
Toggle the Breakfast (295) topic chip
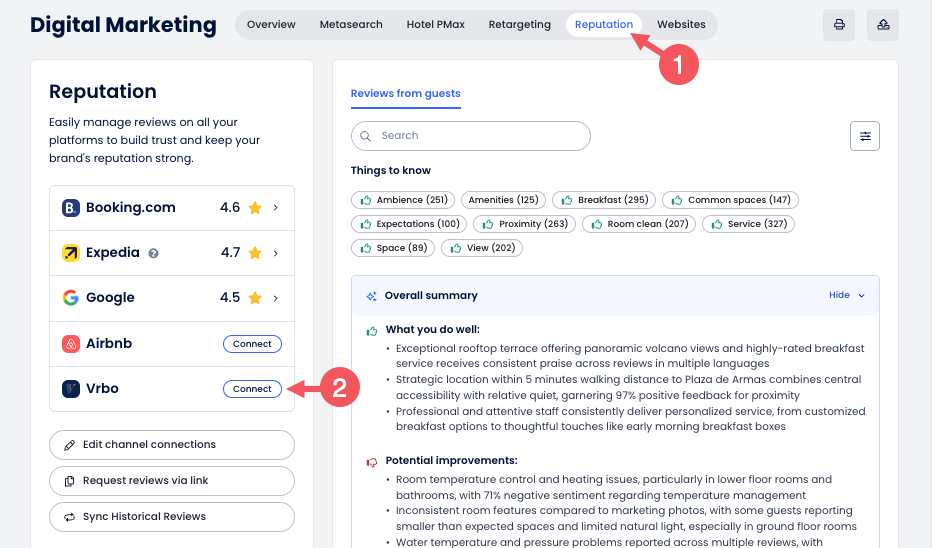pyautogui.click(x=604, y=200)
